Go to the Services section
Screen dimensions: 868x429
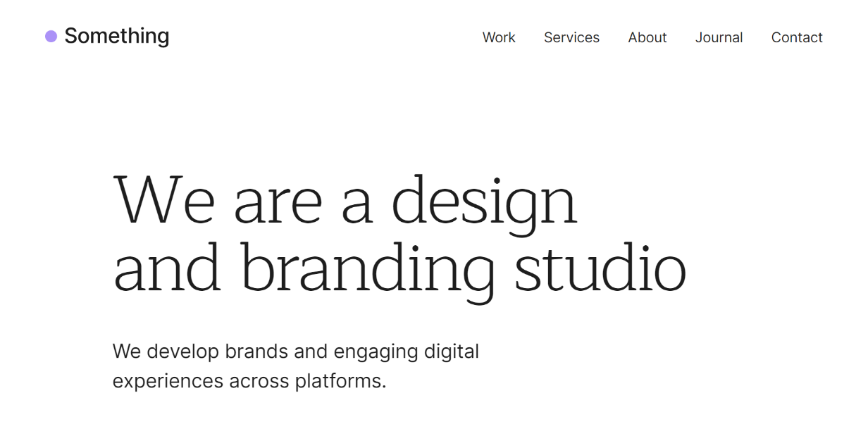point(571,37)
